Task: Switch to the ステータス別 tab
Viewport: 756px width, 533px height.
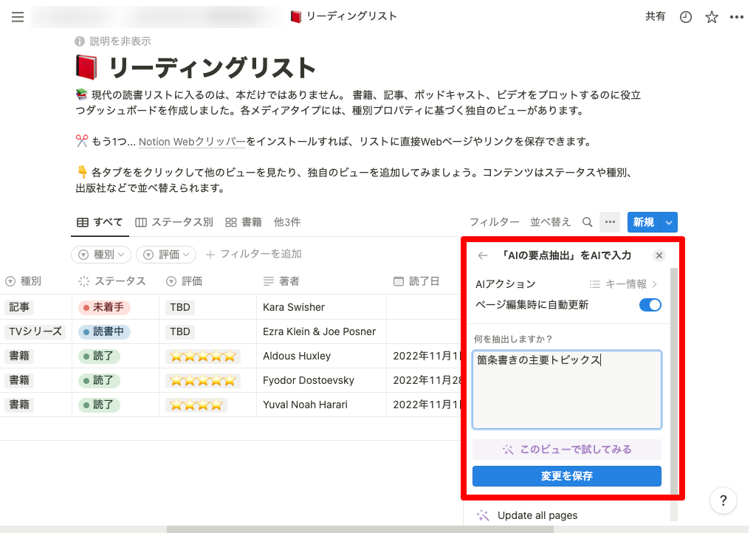Action: tap(174, 222)
